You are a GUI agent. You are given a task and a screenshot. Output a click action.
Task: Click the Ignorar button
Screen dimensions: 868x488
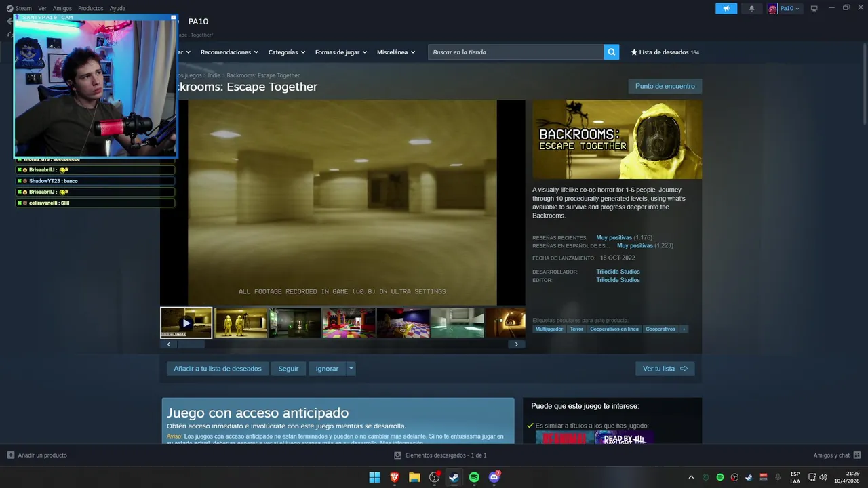(x=327, y=369)
